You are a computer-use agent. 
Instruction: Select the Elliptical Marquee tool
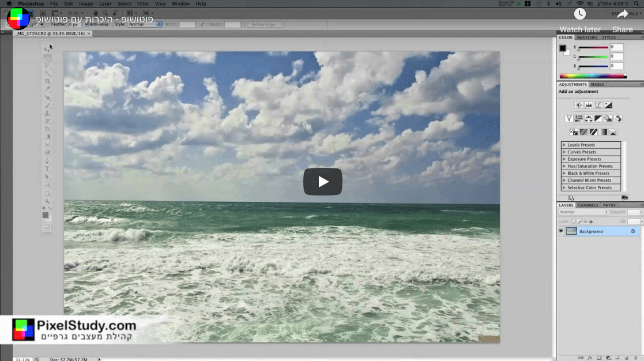tap(47, 58)
